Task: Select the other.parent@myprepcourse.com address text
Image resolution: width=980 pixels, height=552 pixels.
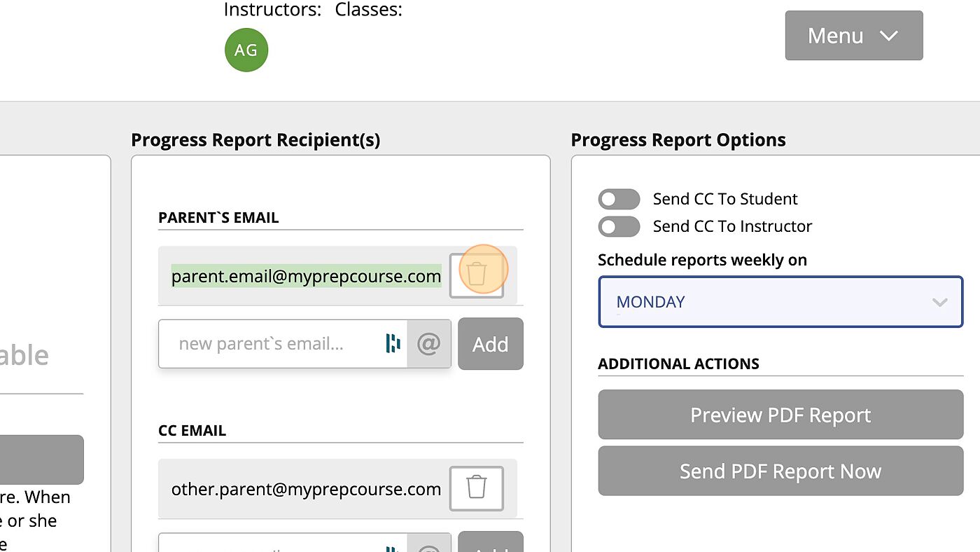Action: (306, 489)
